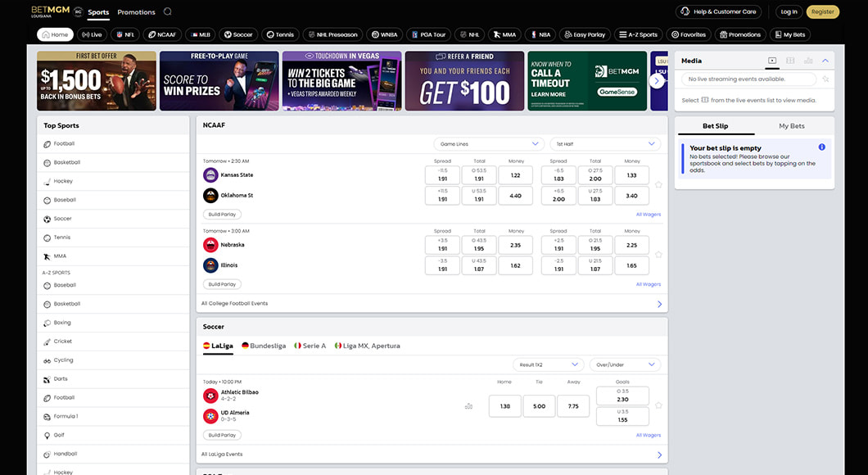The width and height of the screenshot is (868, 475).
Task: Click the MMA icon in Top Sports
Action: tap(47, 256)
